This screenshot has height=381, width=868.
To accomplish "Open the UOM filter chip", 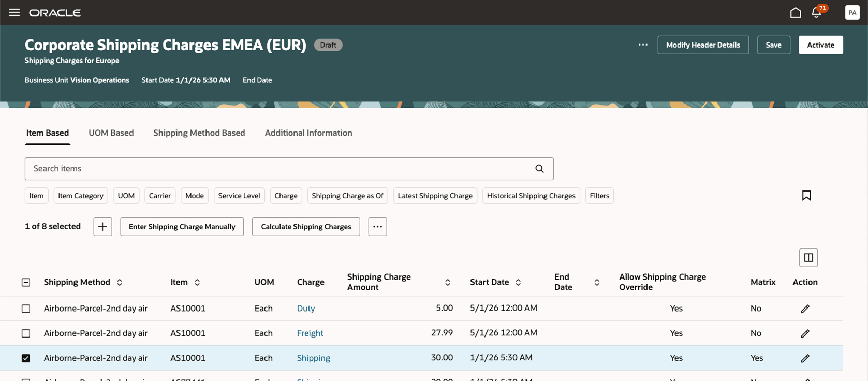I will [x=126, y=196].
